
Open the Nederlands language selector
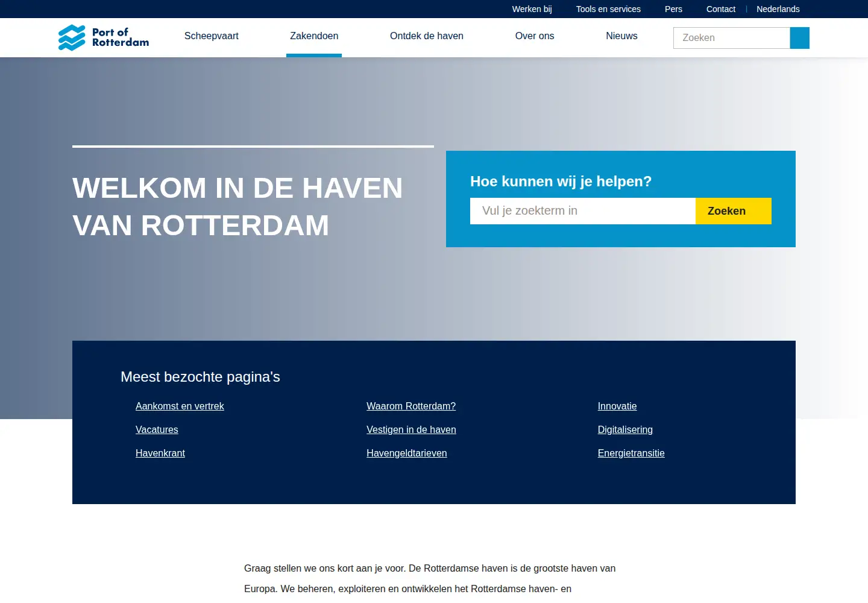[778, 9]
